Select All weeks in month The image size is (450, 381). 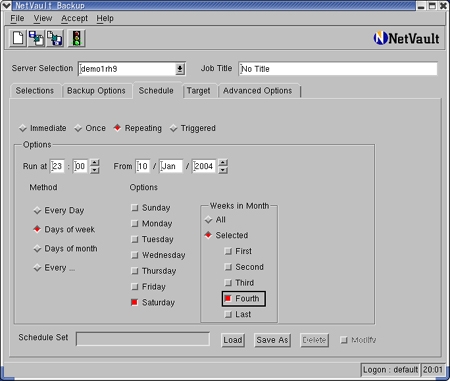coord(215,220)
